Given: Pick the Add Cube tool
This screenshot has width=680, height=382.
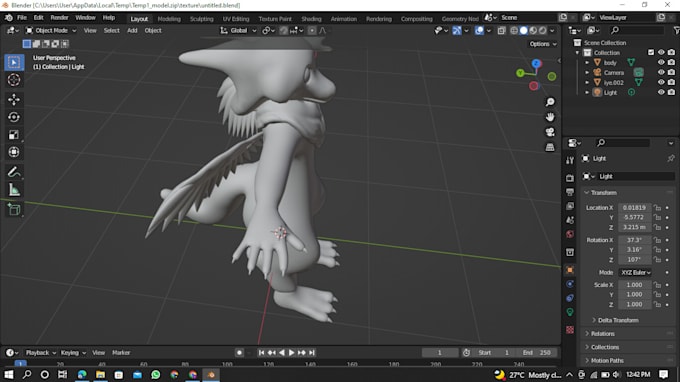Looking at the screenshot, I should point(14,210).
